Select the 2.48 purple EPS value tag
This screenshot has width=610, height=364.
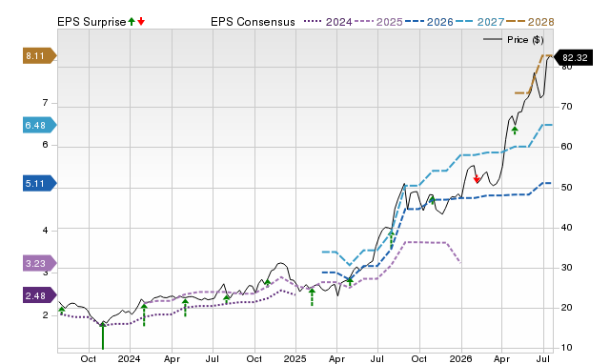point(40,295)
